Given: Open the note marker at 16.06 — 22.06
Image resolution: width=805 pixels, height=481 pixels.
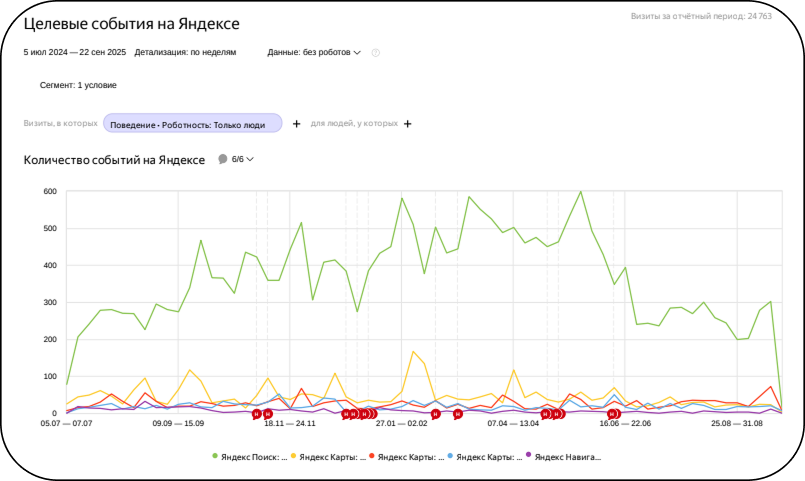Looking at the screenshot, I should tap(614, 414).
